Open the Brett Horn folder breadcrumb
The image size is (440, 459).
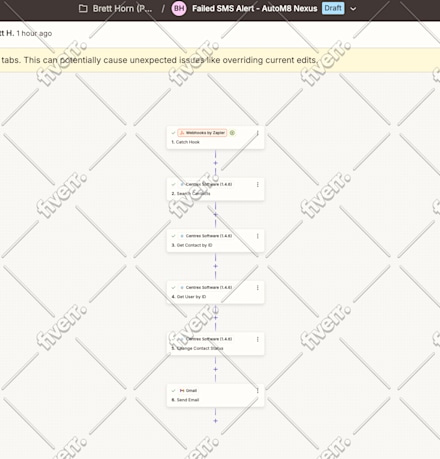tap(122, 8)
